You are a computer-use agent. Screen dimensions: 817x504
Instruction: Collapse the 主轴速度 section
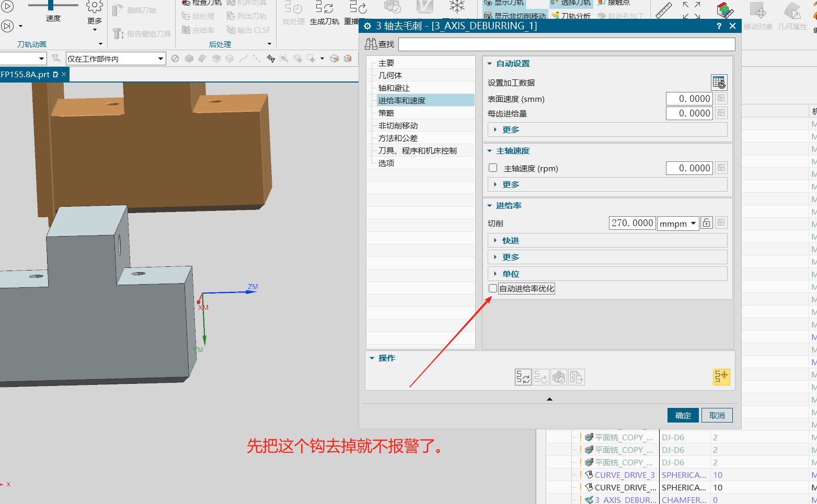coord(490,151)
